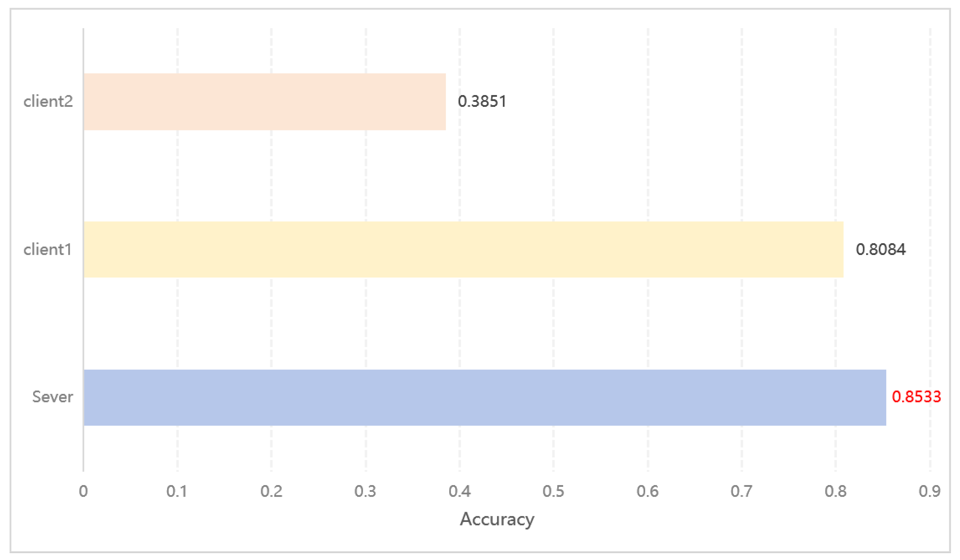
Task: Select the Accuracy axis title
Action: pyautogui.click(x=497, y=519)
